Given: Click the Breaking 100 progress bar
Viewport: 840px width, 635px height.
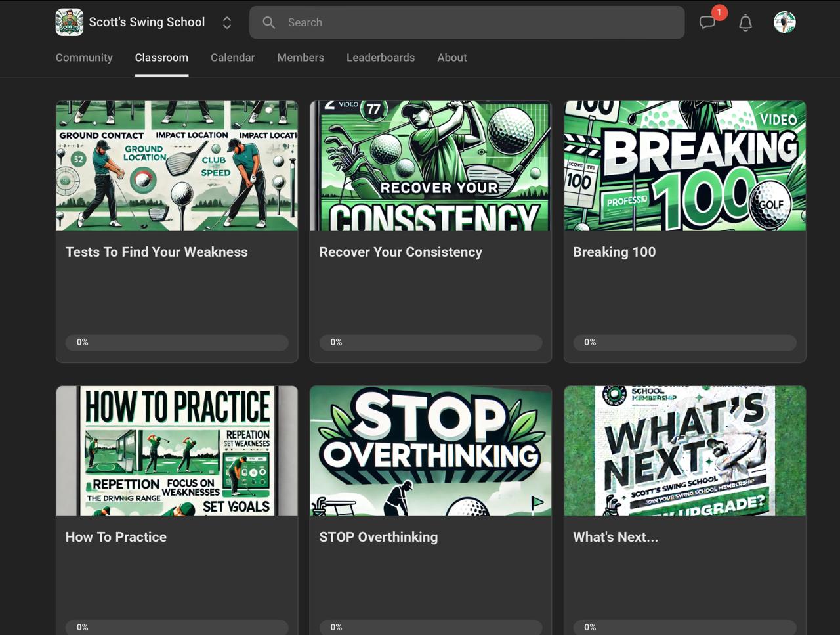Looking at the screenshot, I should click(x=684, y=342).
